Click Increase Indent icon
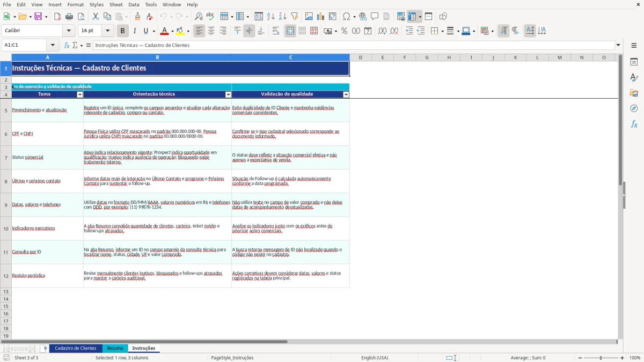The image size is (644, 362). click(409, 31)
